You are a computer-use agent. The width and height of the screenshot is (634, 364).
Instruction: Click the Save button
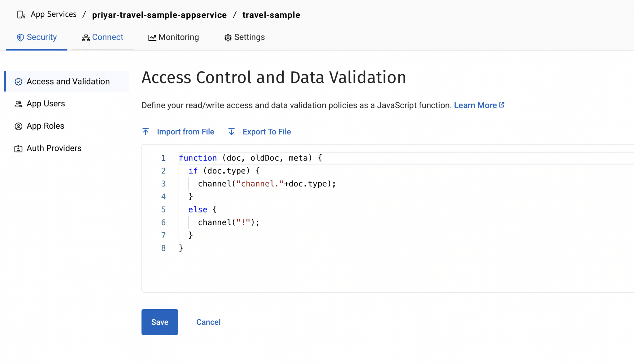[x=160, y=322]
